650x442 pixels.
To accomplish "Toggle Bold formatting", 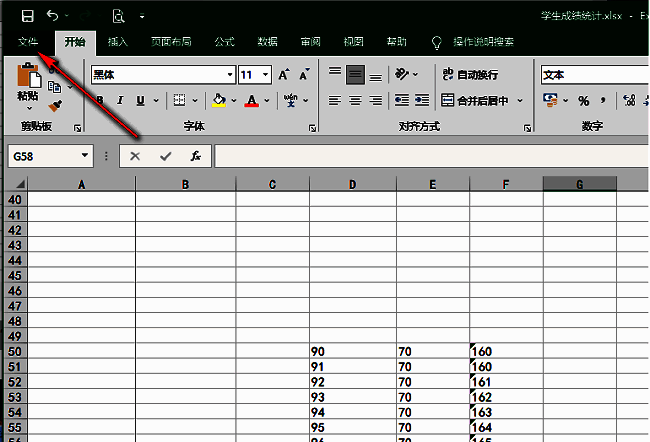I will 99,100.
